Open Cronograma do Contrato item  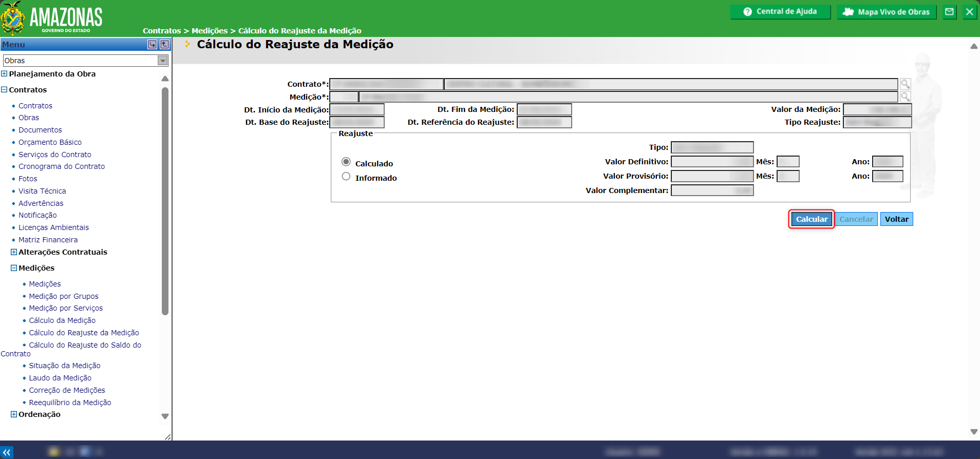tap(62, 166)
